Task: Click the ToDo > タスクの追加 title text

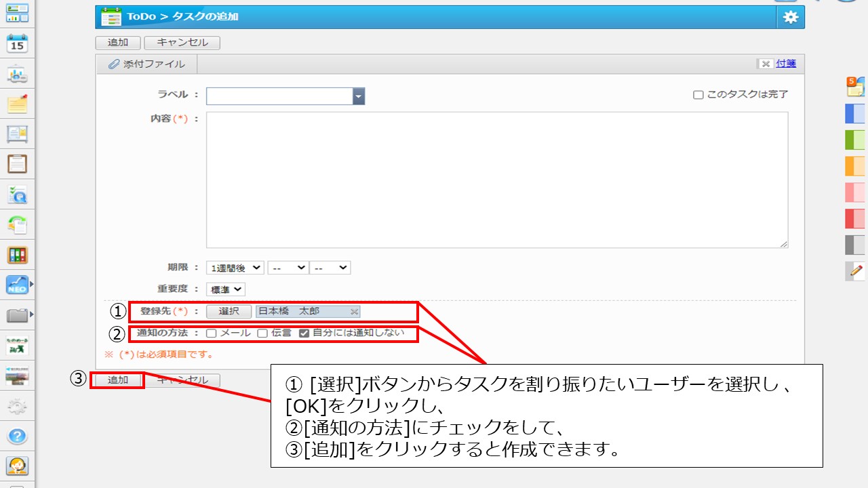Action: click(x=182, y=17)
